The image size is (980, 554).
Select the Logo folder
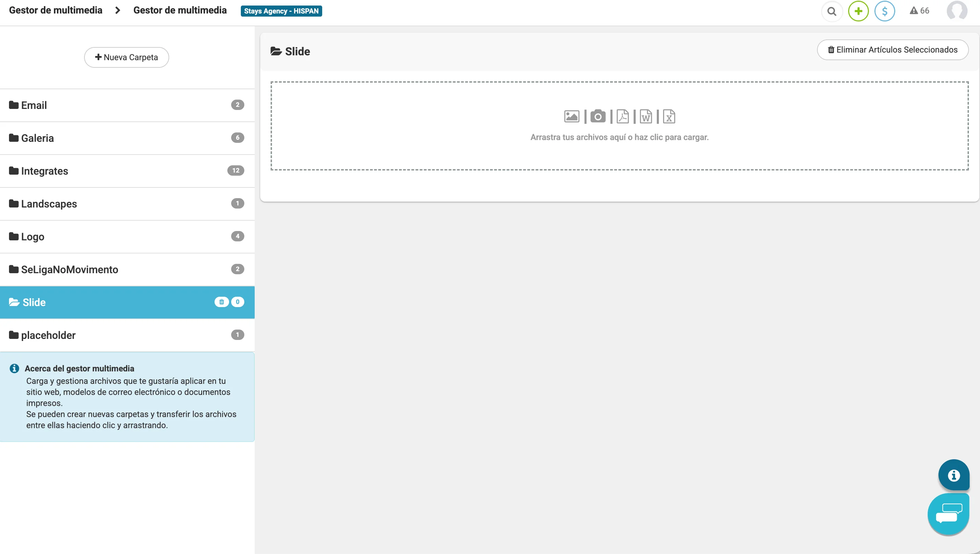[33, 237]
